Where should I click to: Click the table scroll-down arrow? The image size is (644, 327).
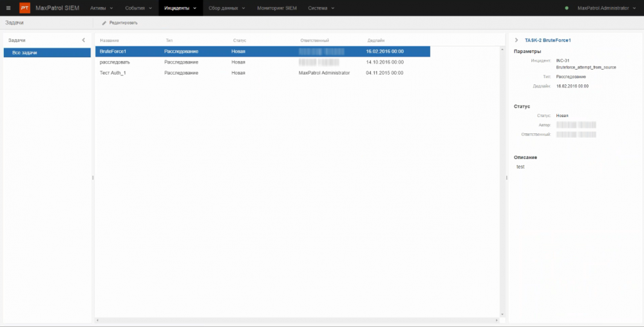(x=502, y=315)
